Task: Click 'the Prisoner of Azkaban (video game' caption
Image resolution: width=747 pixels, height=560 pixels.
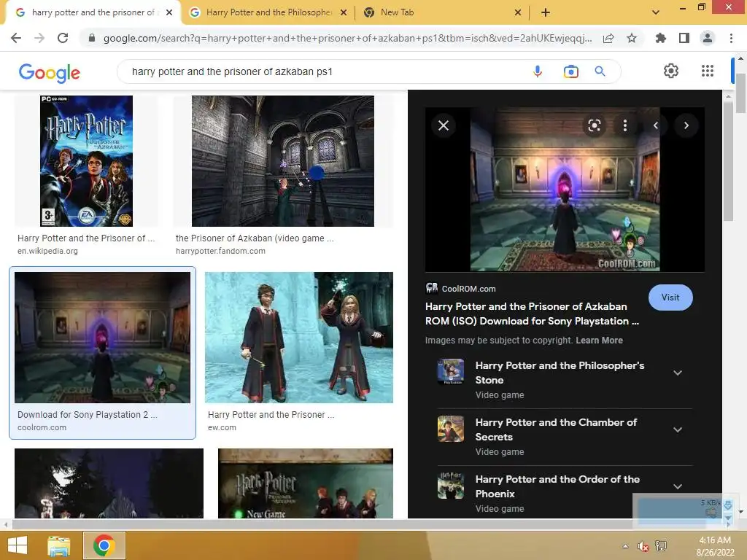Action: pyautogui.click(x=255, y=238)
